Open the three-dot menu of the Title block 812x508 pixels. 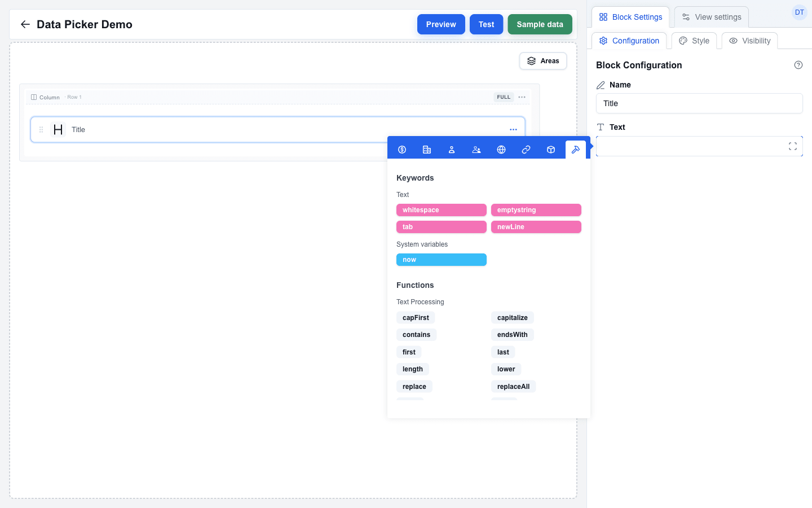[x=513, y=130]
